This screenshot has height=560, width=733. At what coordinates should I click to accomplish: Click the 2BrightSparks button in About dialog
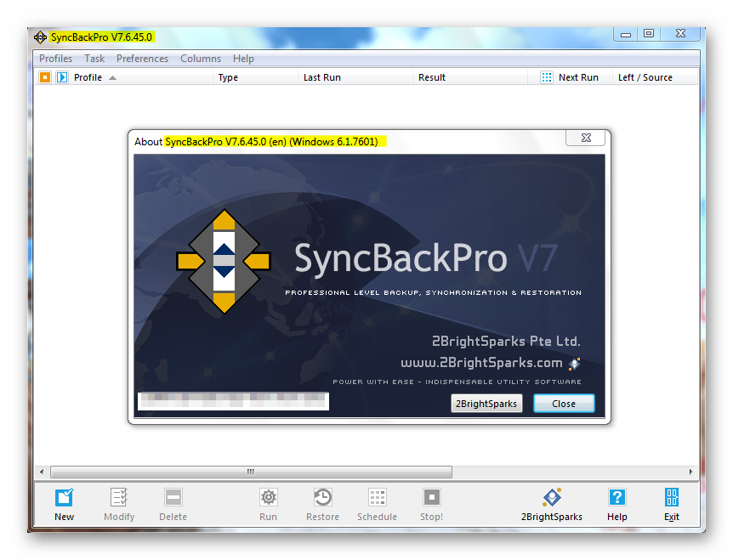486,404
